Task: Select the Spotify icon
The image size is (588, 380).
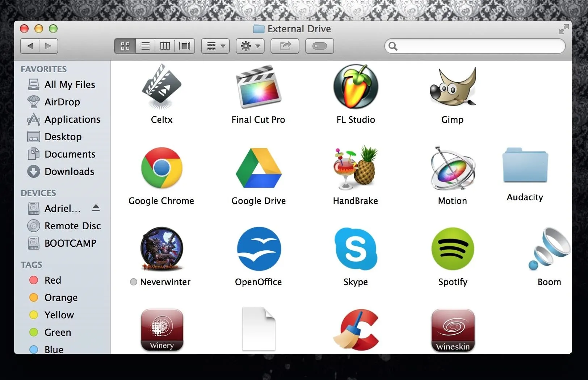Action: pos(453,249)
